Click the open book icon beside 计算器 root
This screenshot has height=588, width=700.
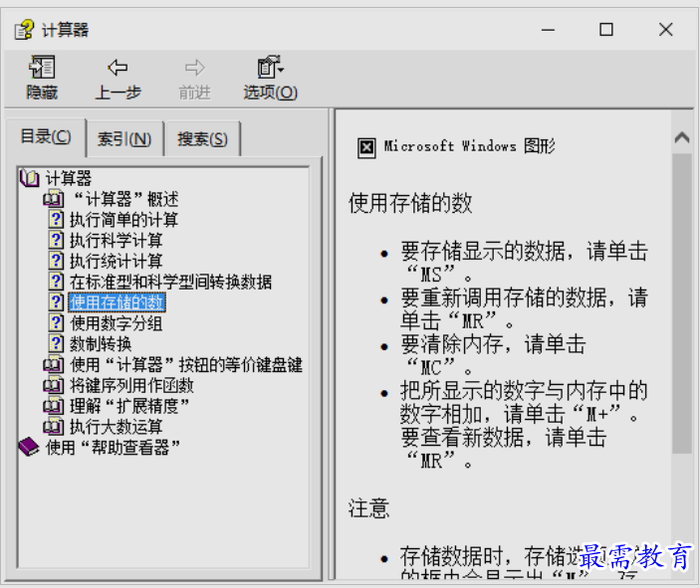coord(30,178)
